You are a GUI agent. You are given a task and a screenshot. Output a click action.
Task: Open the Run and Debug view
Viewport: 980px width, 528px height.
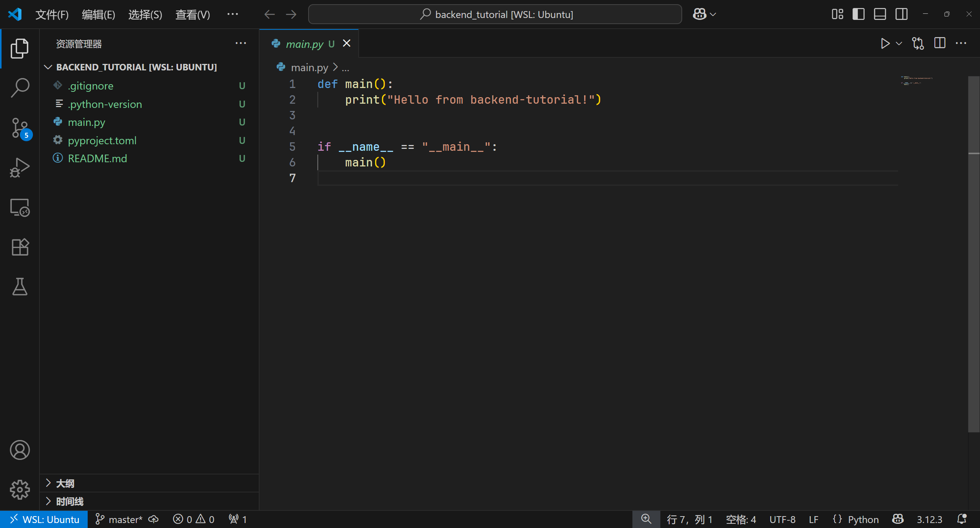[20, 168]
